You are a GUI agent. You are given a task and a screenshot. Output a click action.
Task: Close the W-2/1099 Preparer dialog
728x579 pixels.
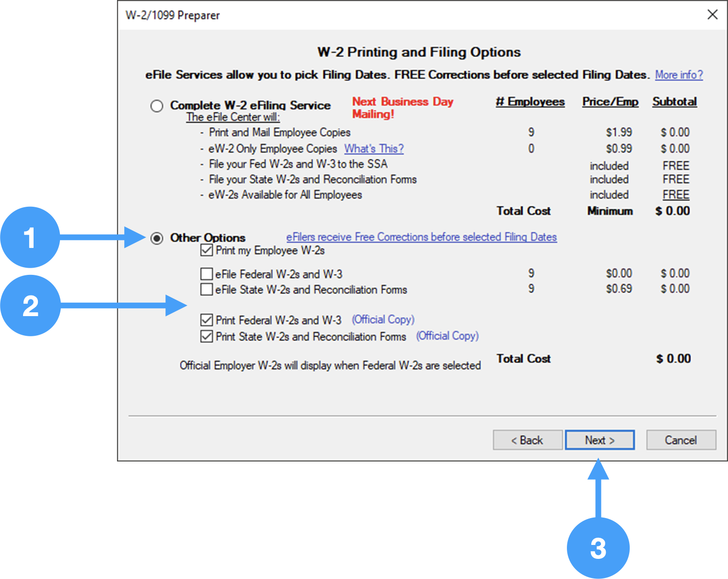coord(712,15)
